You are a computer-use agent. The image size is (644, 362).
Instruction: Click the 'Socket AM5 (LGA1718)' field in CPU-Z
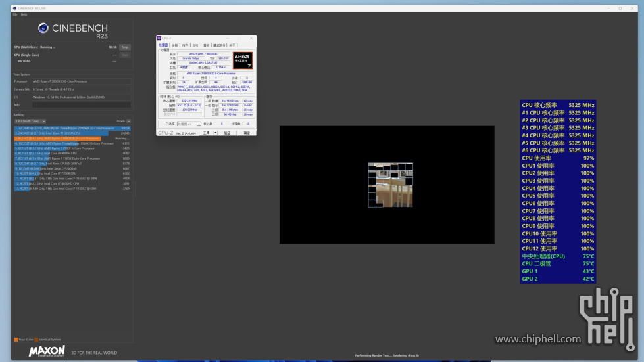(x=203, y=62)
